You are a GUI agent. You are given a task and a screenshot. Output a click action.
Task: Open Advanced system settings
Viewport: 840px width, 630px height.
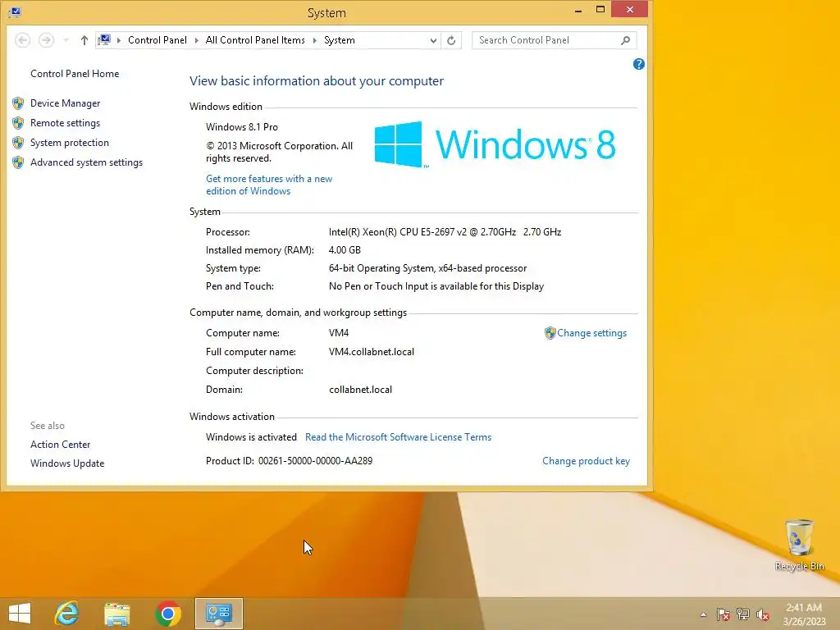click(x=86, y=162)
